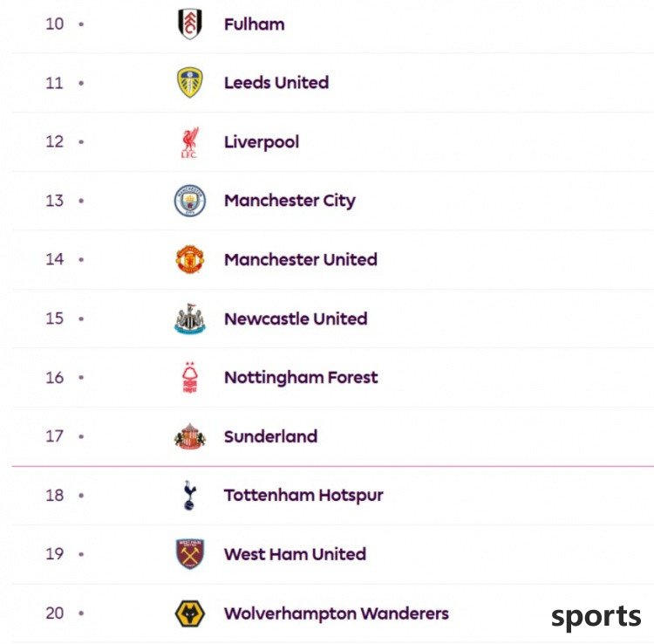The image size is (654, 644).
Task: Click the Nottingham Forest tree logo
Action: (190, 377)
